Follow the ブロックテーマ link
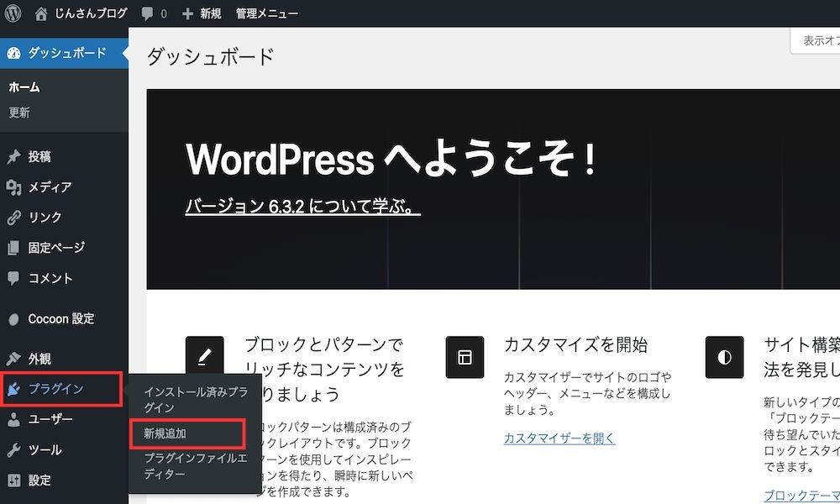This screenshot has width=840, height=504. 802,495
